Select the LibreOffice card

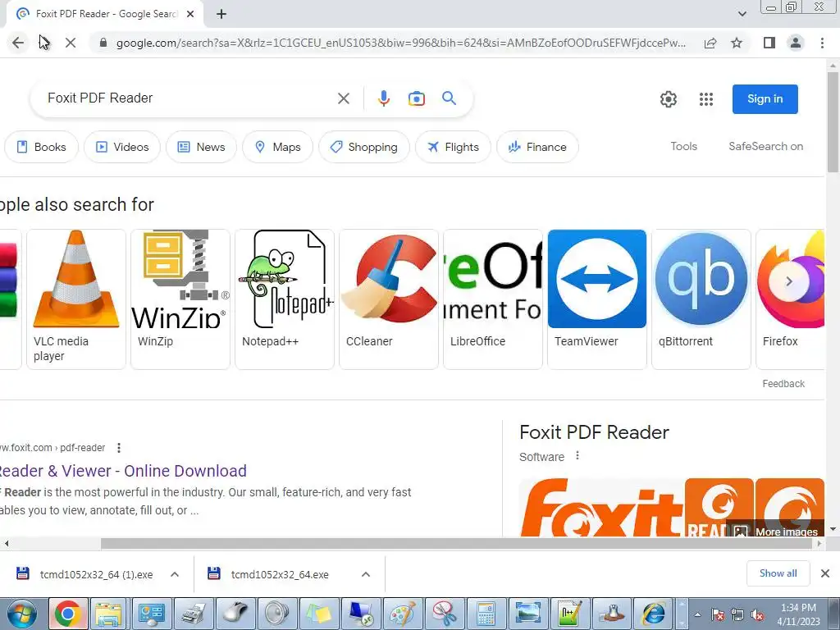[493, 299]
